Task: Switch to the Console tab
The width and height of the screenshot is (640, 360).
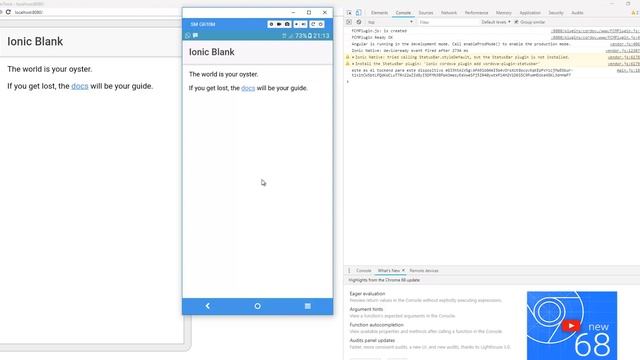Action: tap(403, 13)
